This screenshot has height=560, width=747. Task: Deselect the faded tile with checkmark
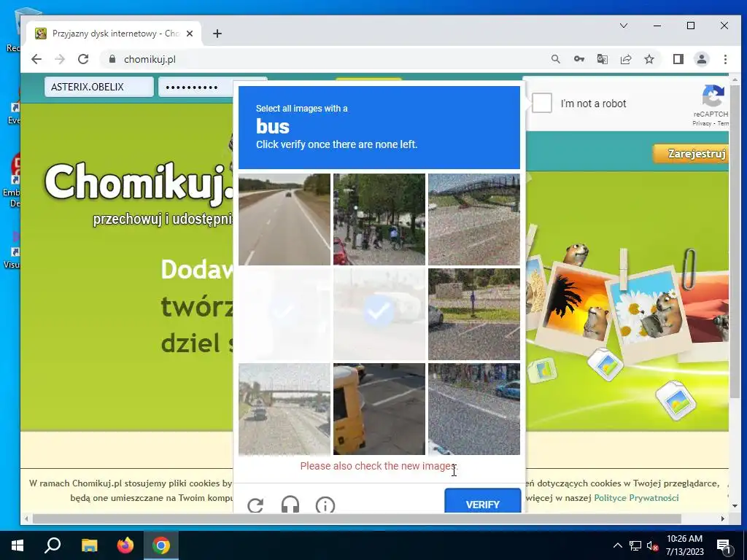coord(379,314)
